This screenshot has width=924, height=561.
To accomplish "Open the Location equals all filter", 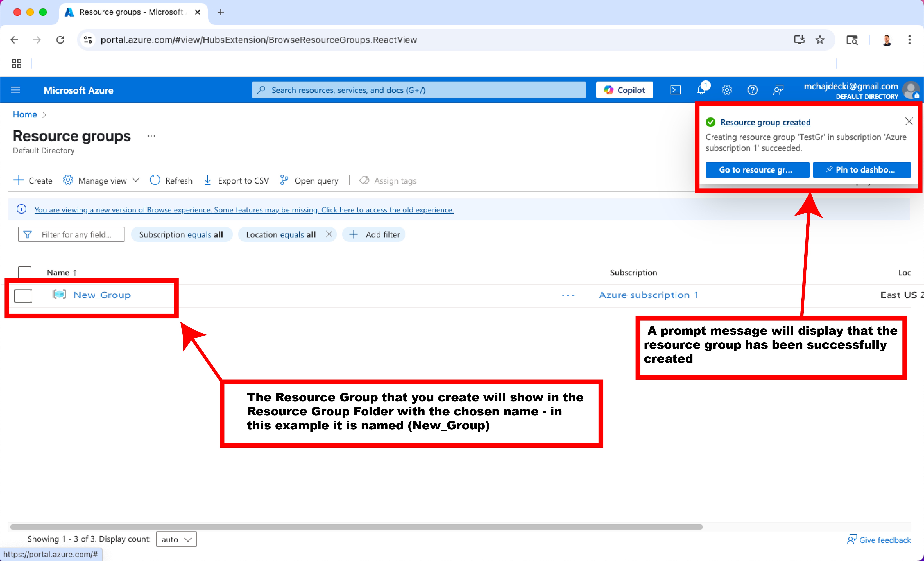I will pyautogui.click(x=281, y=234).
